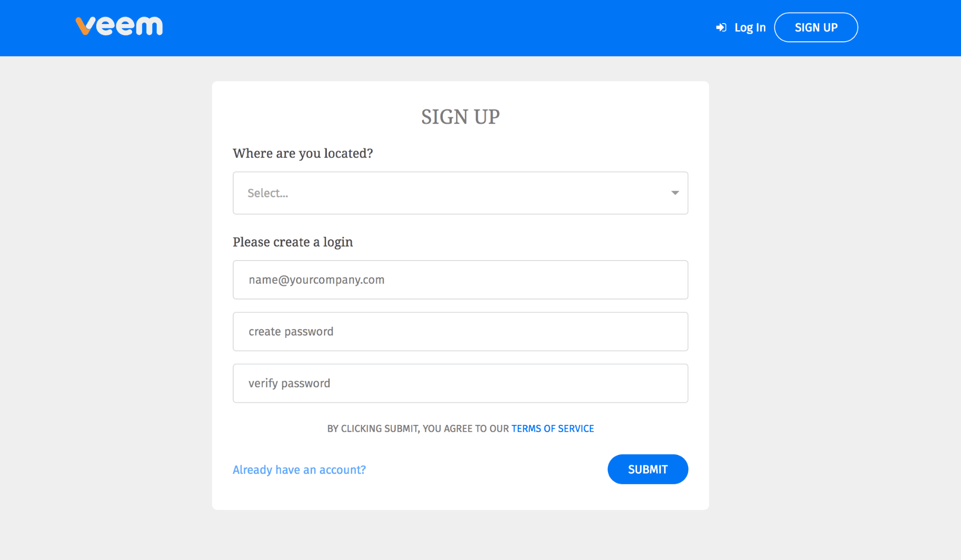
Task: Click empty center area of blue header bar
Action: [433, 28]
